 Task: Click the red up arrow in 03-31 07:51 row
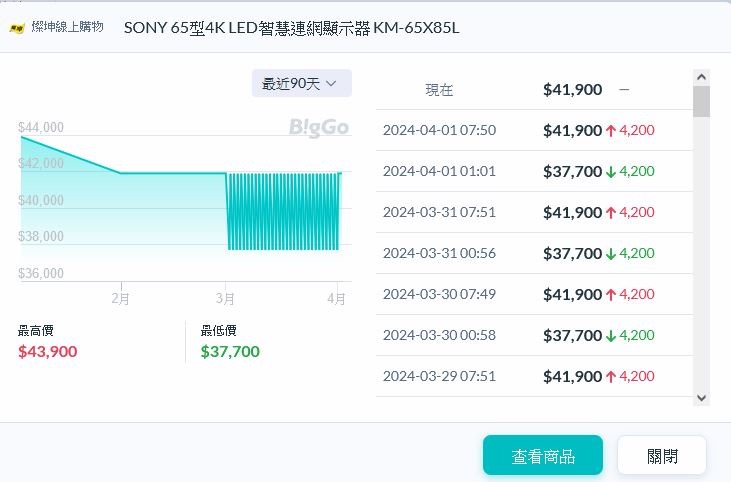click(611, 213)
